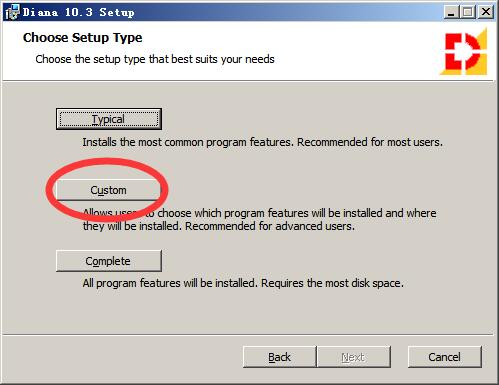Cancel the Diana installation
499x385 pixels.
(445, 357)
